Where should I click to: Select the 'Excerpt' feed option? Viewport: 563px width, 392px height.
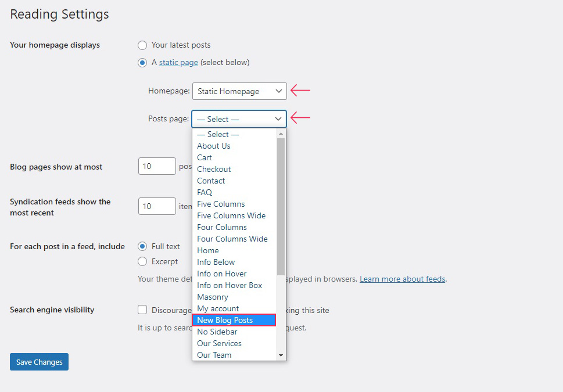[x=142, y=261]
